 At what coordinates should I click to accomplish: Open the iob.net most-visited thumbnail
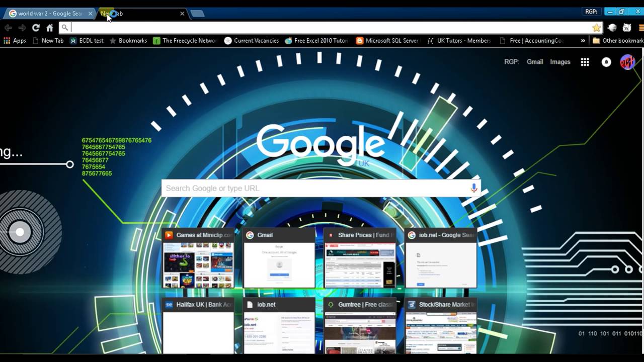coord(279,326)
